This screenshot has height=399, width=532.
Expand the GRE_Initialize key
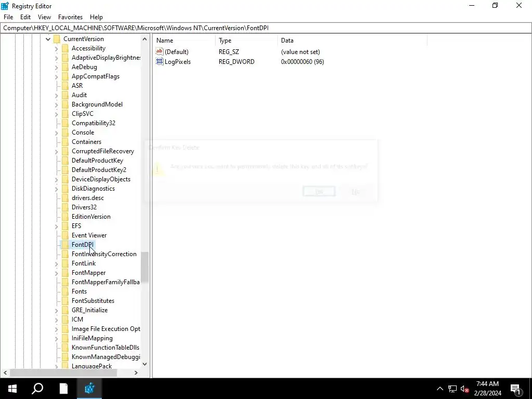pyautogui.click(x=56, y=311)
